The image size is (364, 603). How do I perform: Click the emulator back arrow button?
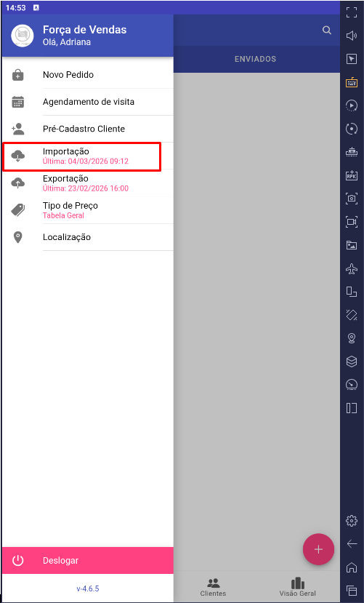(x=352, y=543)
